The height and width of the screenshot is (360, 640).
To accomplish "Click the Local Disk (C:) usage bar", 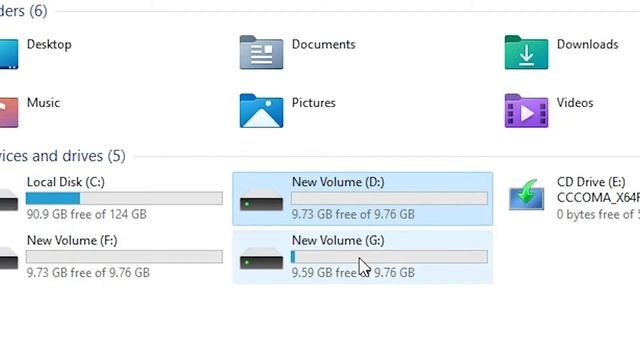I will pyautogui.click(x=124, y=198).
